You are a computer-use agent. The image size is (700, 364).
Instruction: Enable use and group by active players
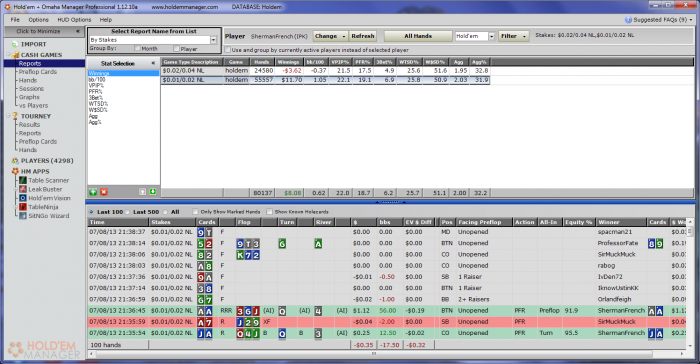tap(228, 50)
